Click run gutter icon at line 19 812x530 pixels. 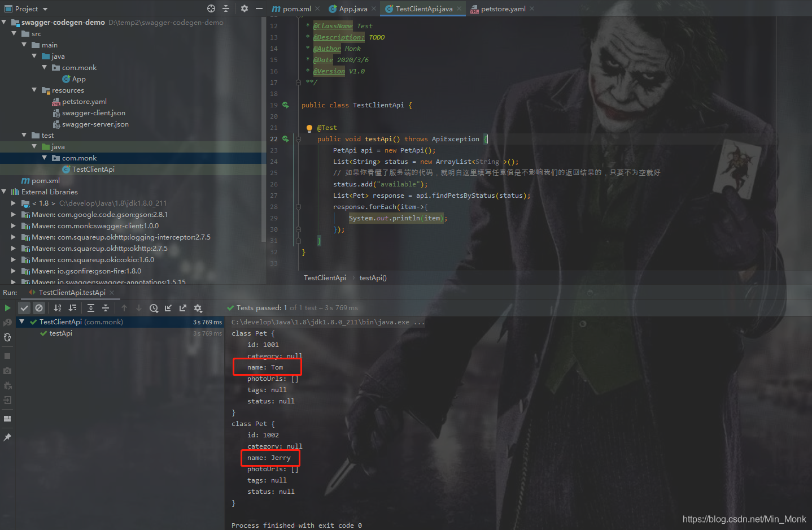[x=286, y=105]
